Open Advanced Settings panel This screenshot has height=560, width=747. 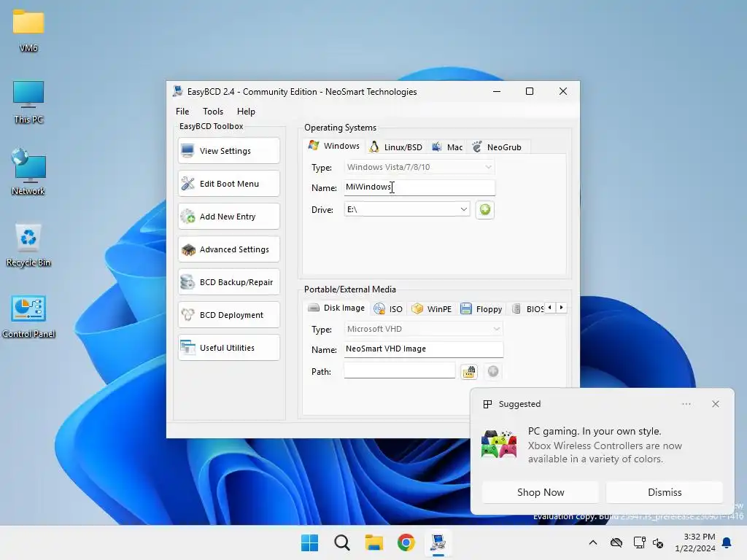[228, 249]
